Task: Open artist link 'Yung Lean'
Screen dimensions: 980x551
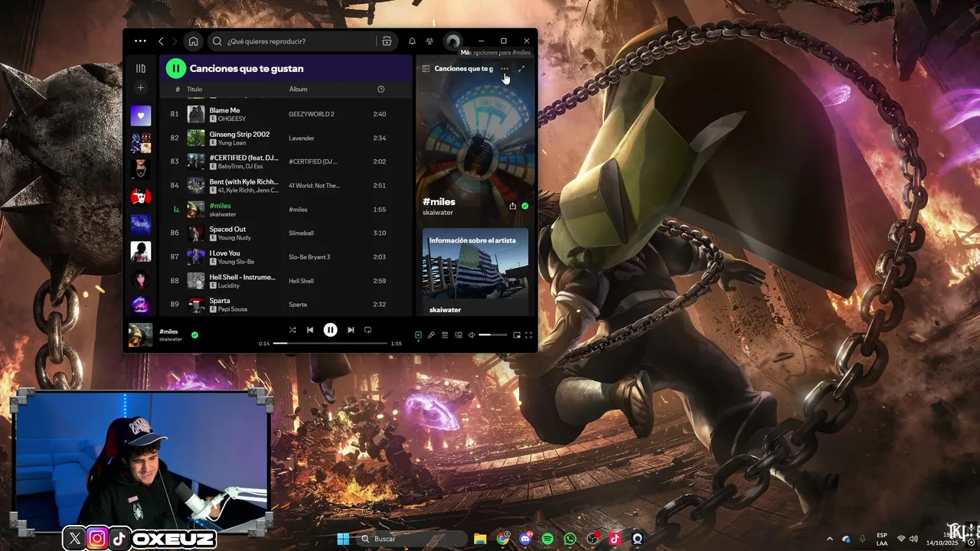Action: pyautogui.click(x=233, y=142)
